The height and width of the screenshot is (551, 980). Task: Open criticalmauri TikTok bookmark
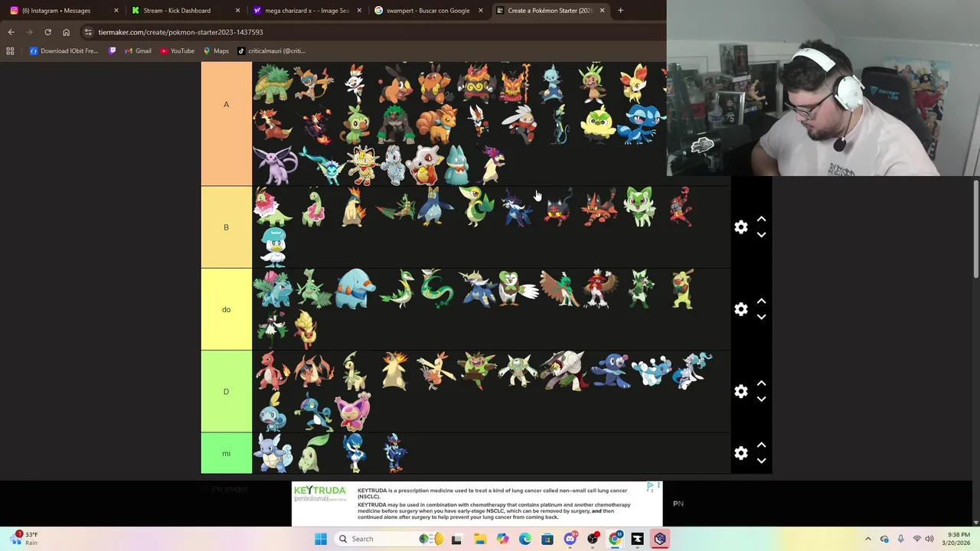271,51
